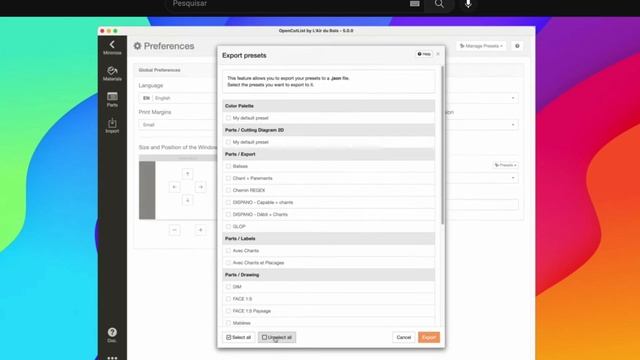Click the orange Export button
640x360 pixels.
pos(429,338)
